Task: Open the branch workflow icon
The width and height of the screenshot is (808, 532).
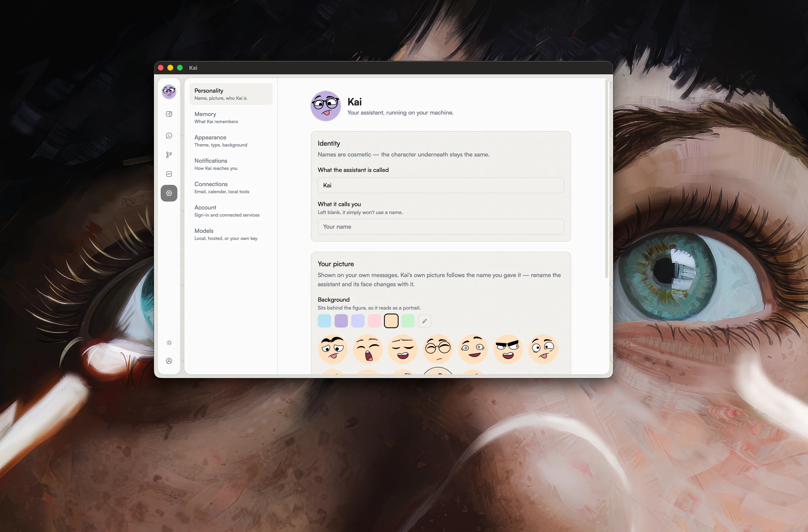Action: click(169, 155)
